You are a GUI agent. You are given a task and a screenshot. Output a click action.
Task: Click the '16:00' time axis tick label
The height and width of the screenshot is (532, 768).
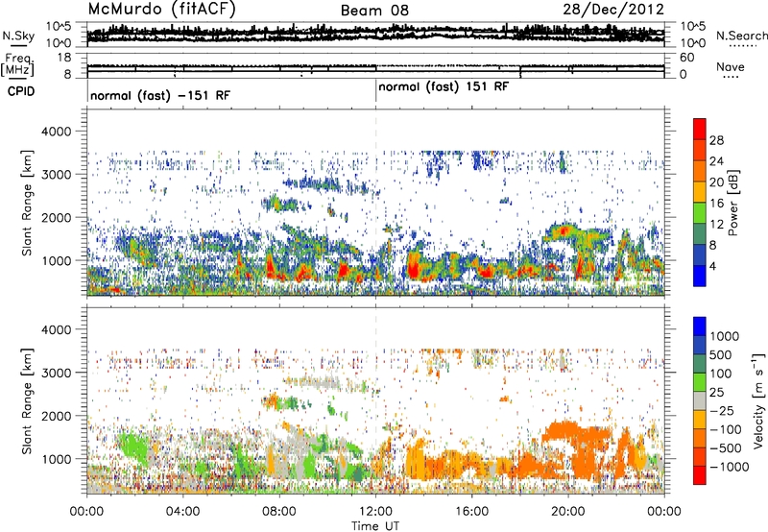tap(471, 512)
